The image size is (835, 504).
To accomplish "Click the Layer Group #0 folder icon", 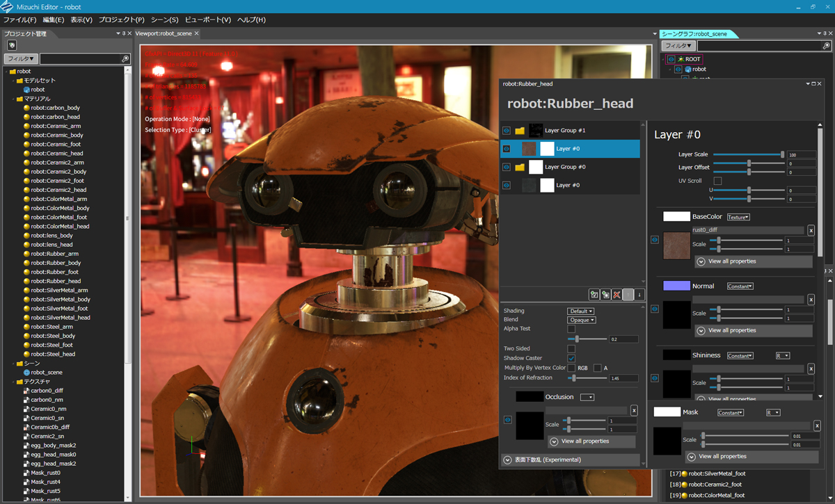I will (519, 167).
